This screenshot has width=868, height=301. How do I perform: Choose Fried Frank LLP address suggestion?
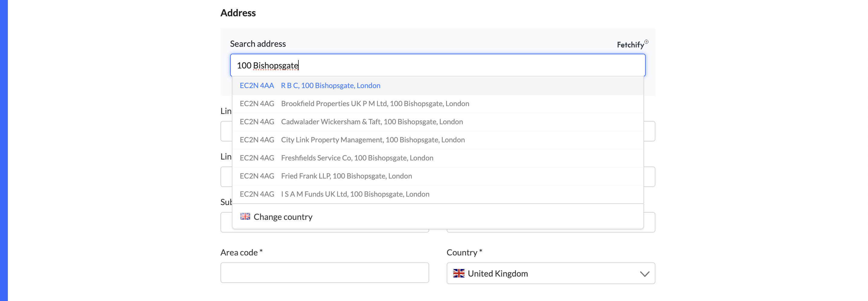point(437,176)
